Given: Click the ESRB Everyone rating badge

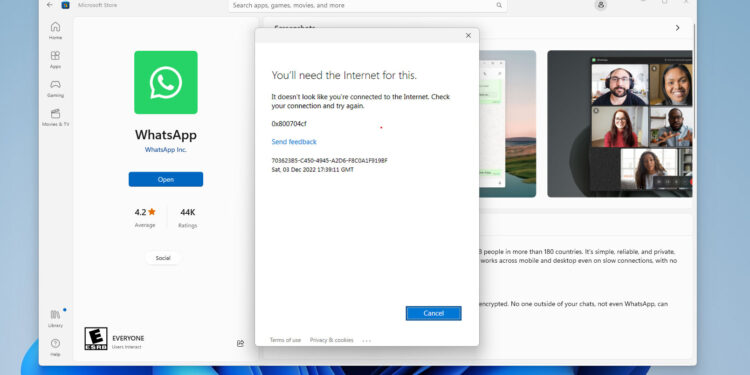Looking at the screenshot, I should point(96,338).
